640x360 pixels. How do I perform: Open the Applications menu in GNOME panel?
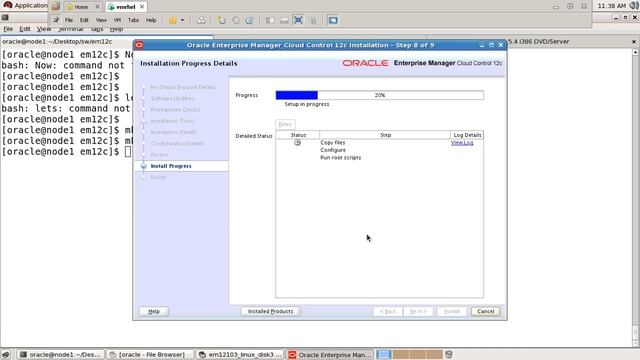click(27, 5)
